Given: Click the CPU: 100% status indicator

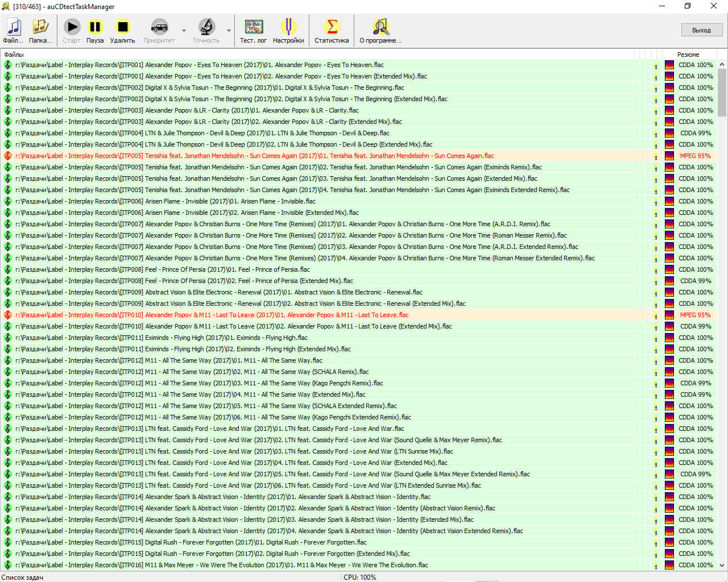Looking at the screenshot, I should (360, 577).
